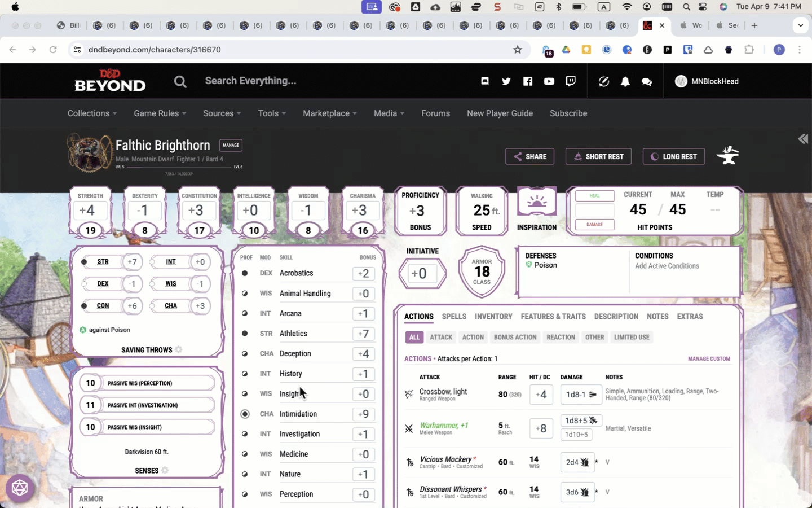
Task: Click the hit points heal/damage input field
Action: 594,210
